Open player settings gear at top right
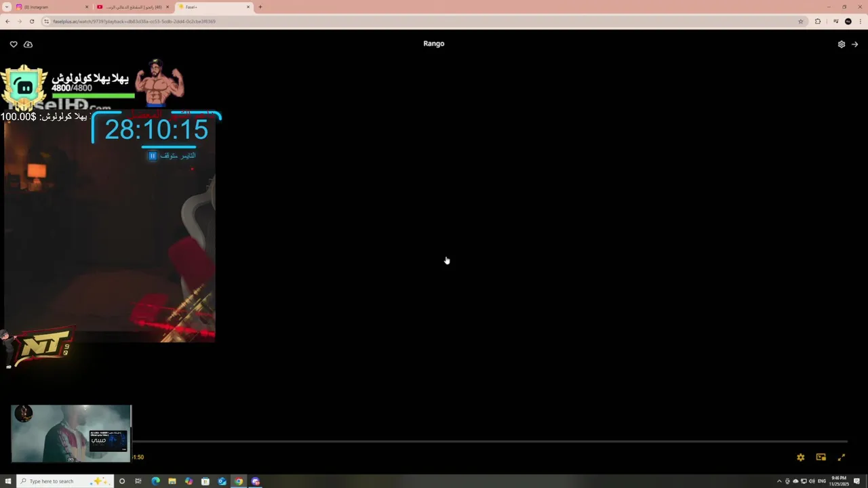This screenshot has height=488, width=868. [842, 44]
